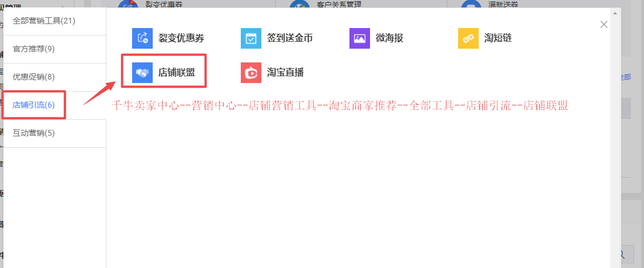Select the 全部营销工具(21) tab

click(x=55, y=21)
